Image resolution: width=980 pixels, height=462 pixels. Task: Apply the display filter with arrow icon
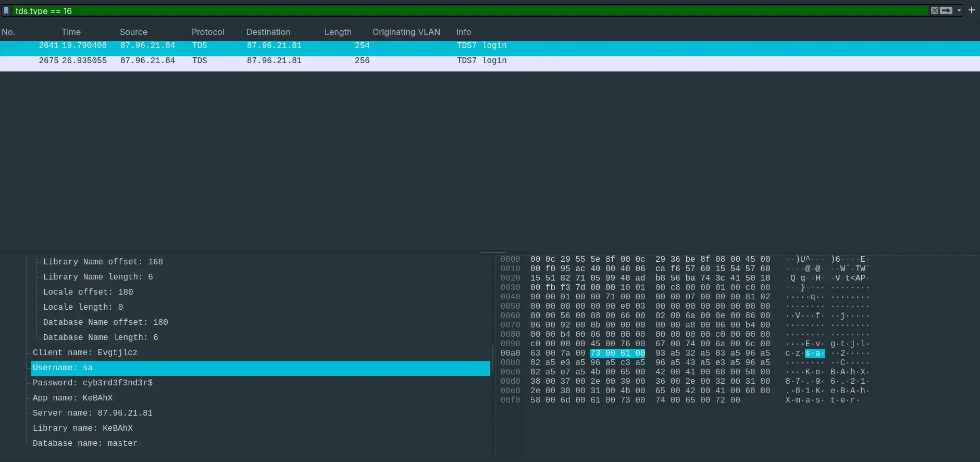tap(946, 10)
